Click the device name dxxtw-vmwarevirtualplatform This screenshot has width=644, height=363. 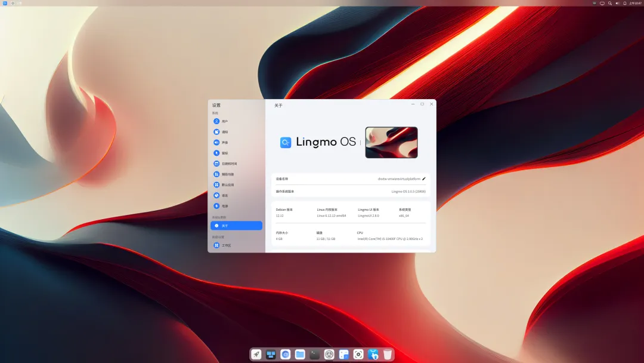[x=399, y=179]
